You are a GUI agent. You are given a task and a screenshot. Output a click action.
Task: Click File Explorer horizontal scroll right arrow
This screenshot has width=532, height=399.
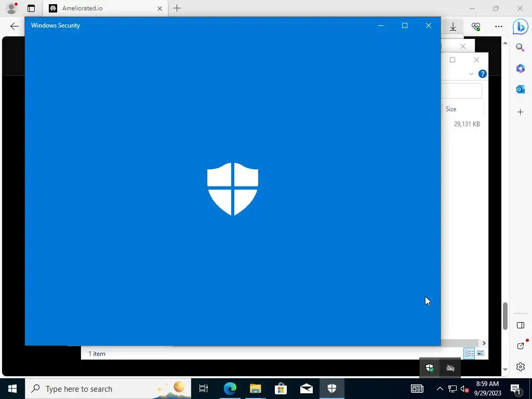pyautogui.click(x=484, y=343)
